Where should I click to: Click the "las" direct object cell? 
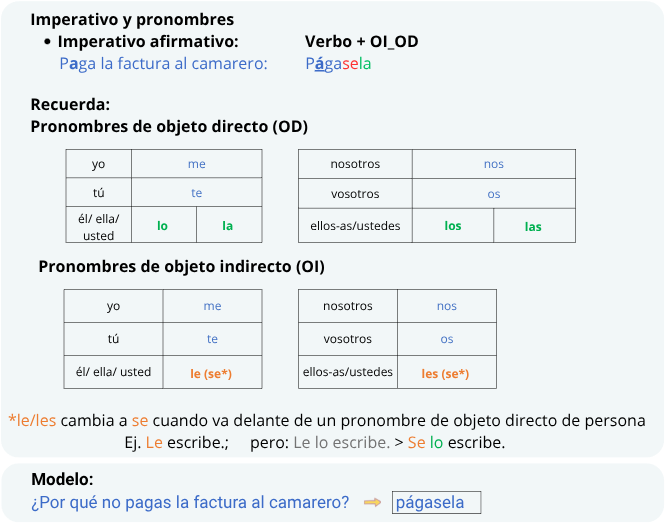coord(533,226)
